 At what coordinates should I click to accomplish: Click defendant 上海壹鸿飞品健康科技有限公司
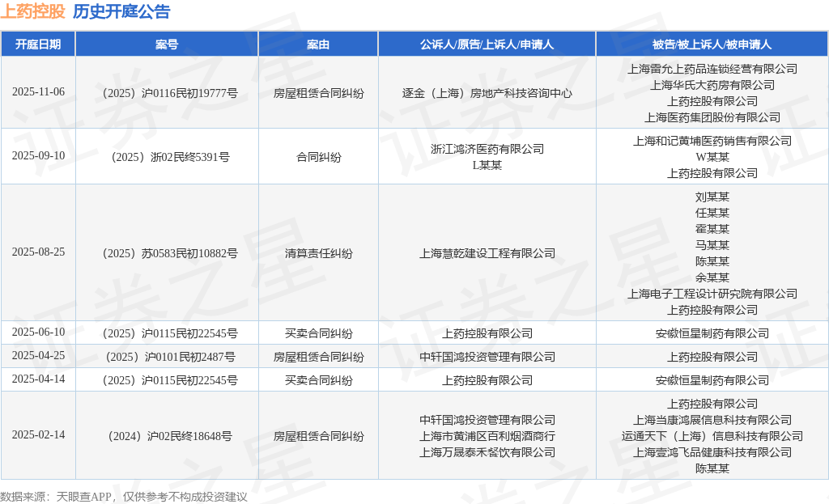click(x=712, y=453)
